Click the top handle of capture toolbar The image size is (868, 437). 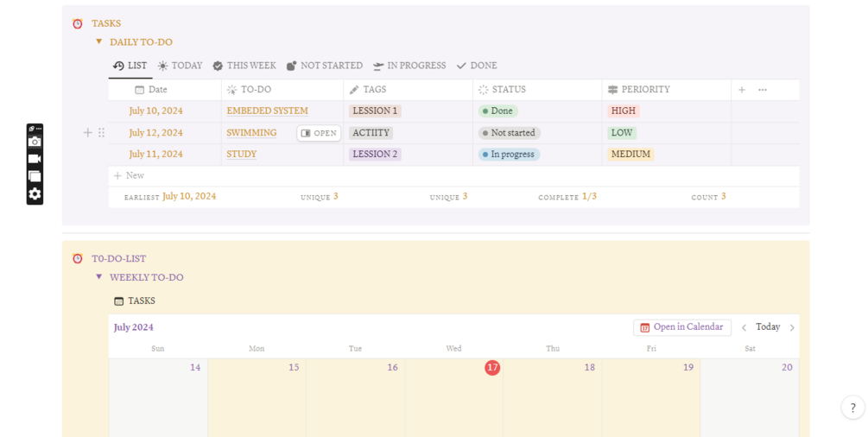coord(35,129)
